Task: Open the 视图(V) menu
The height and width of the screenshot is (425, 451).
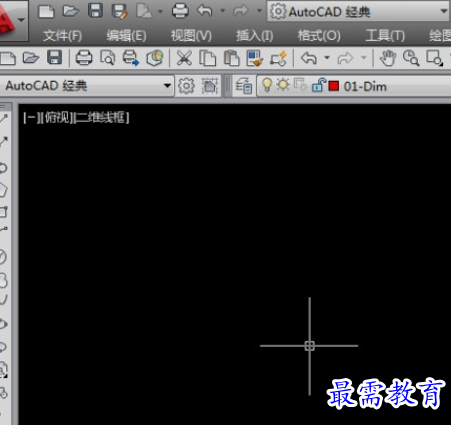Action: (191, 36)
